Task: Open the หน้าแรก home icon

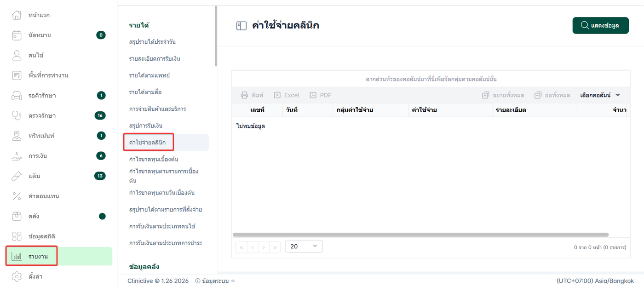Action: pyautogui.click(x=17, y=15)
